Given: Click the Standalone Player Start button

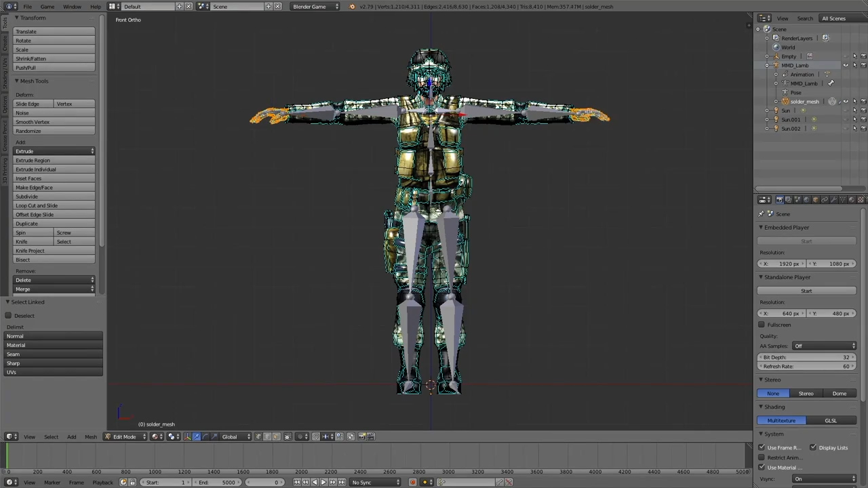Looking at the screenshot, I should point(806,291).
